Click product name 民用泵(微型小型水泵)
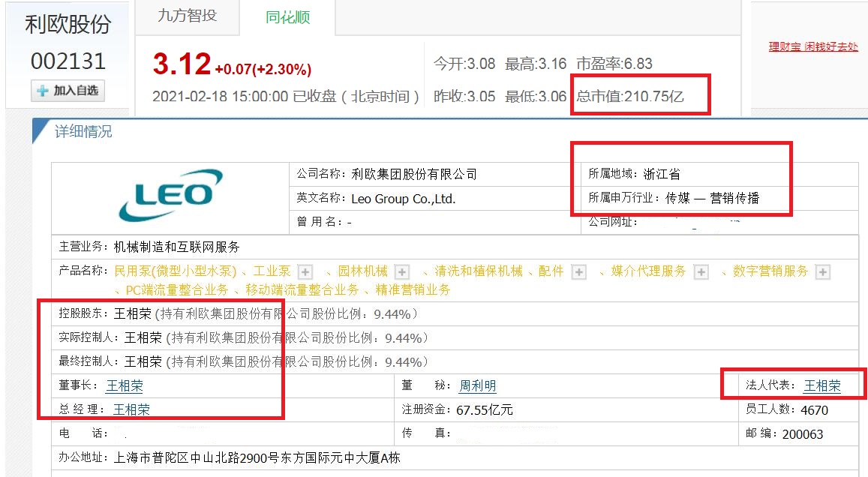Screen dimensions: 868x477 point(176,271)
